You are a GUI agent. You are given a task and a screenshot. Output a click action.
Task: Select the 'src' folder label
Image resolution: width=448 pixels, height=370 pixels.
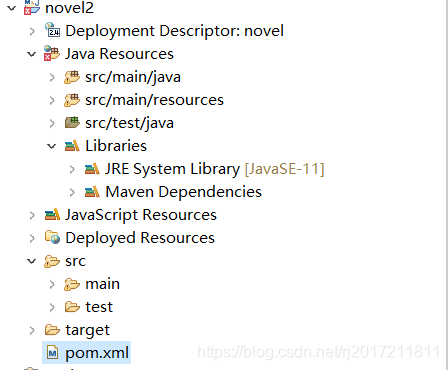pos(76,261)
